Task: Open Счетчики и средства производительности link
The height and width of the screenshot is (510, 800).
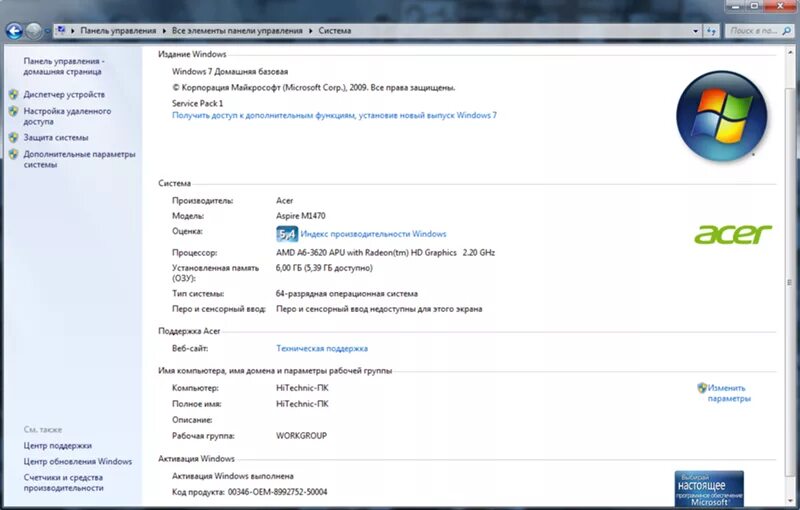Action: 63,482
